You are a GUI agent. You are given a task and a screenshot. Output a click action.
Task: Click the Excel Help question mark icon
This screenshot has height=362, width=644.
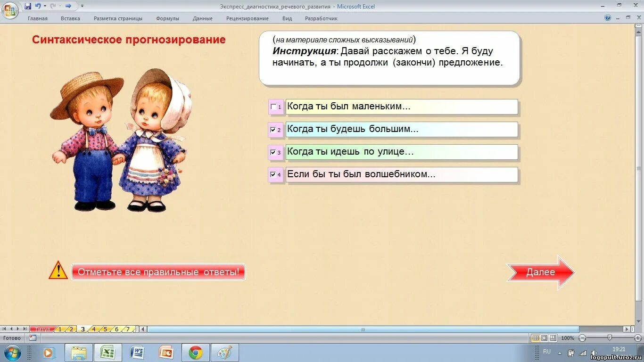[608, 17]
